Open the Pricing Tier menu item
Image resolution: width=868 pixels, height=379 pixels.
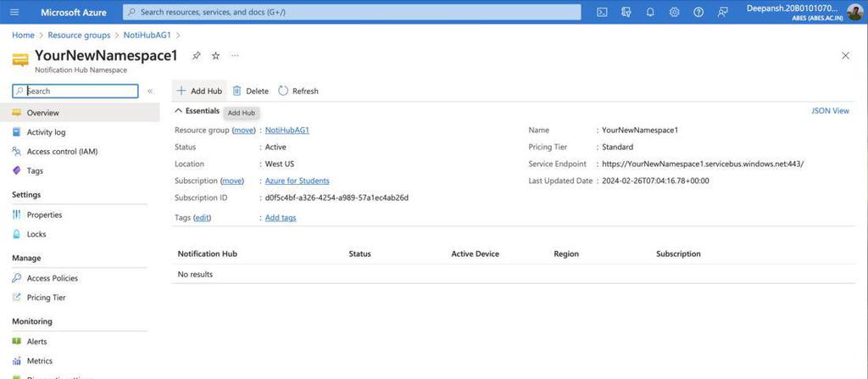80,298
